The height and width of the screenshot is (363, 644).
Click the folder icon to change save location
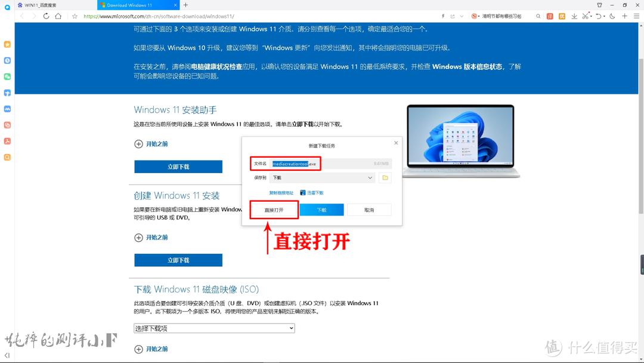click(385, 177)
